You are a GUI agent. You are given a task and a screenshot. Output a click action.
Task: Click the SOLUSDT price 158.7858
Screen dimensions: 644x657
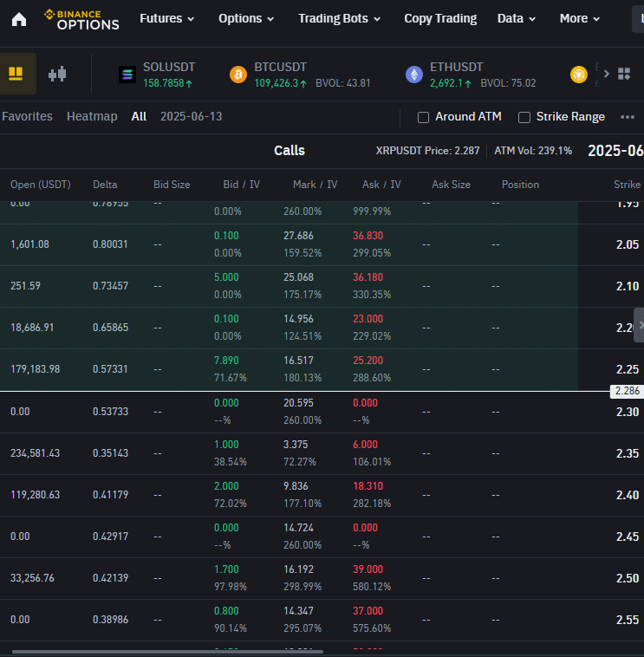(x=164, y=83)
